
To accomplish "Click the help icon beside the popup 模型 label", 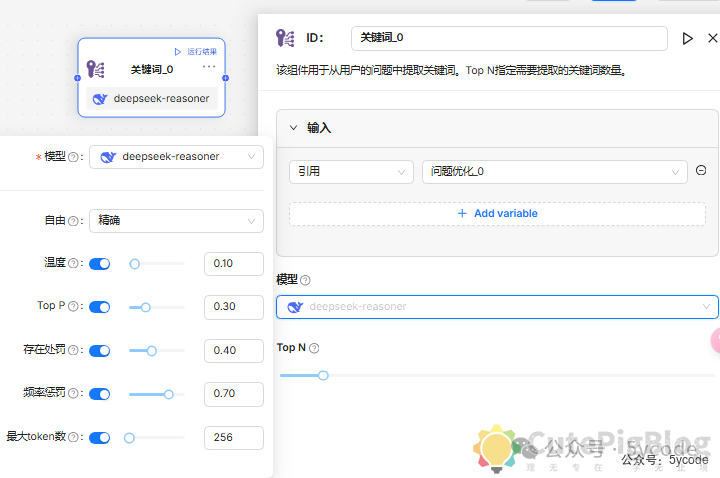I will pos(73,157).
